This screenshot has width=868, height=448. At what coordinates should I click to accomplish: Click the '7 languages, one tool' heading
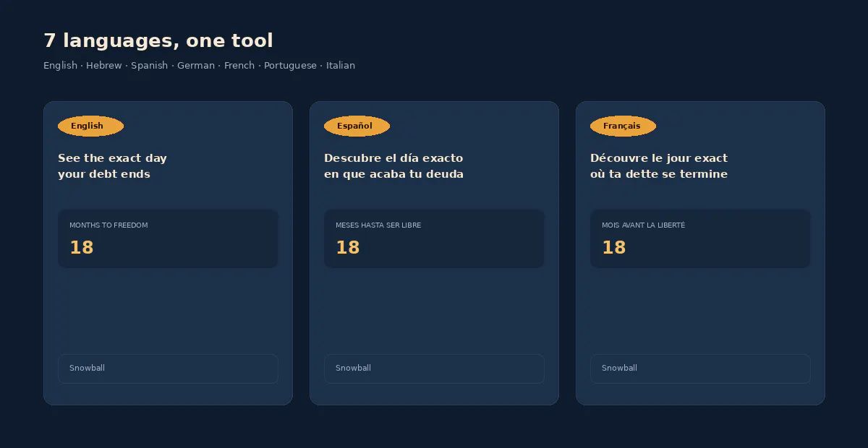(x=158, y=40)
